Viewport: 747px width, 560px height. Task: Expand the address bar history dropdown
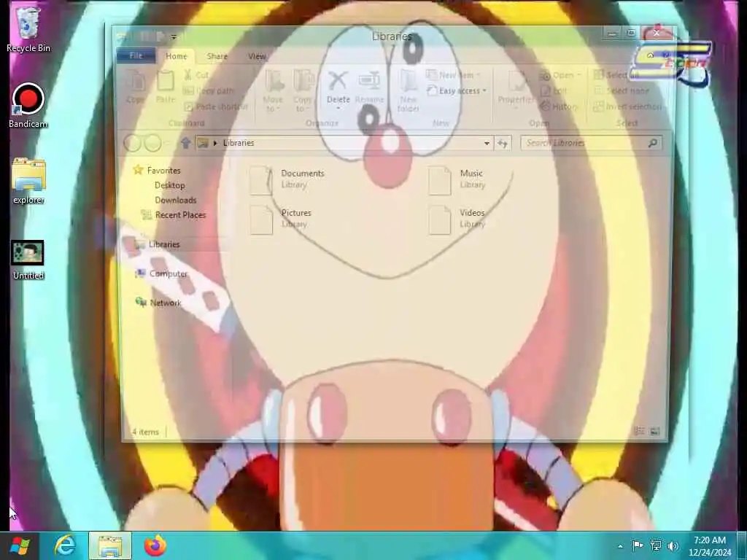(487, 143)
